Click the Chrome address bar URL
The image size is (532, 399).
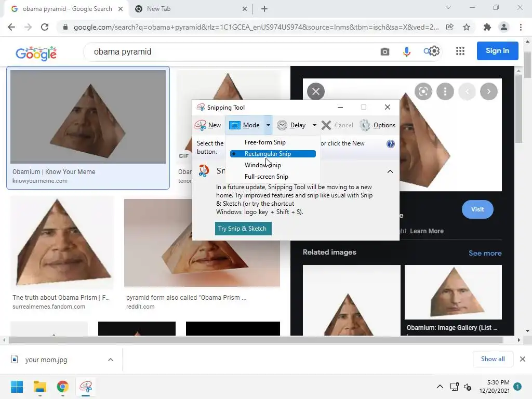(x=256, y=27)
